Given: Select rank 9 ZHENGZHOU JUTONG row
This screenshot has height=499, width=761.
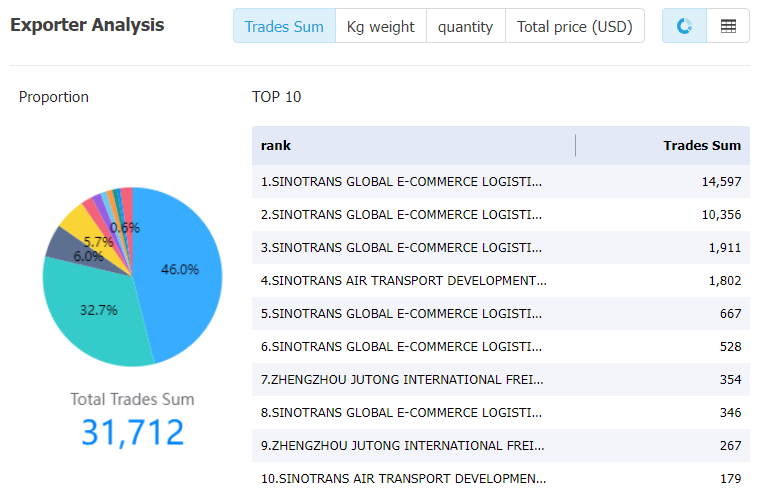Looking at the screenshot, I should [x=501, y=446].
